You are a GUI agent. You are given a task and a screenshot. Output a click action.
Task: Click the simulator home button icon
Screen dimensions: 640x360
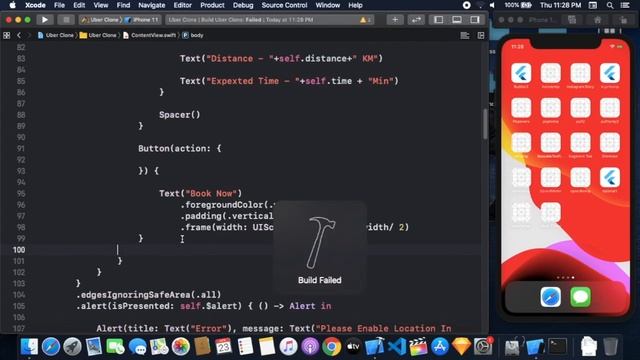[x=598, y=20]
